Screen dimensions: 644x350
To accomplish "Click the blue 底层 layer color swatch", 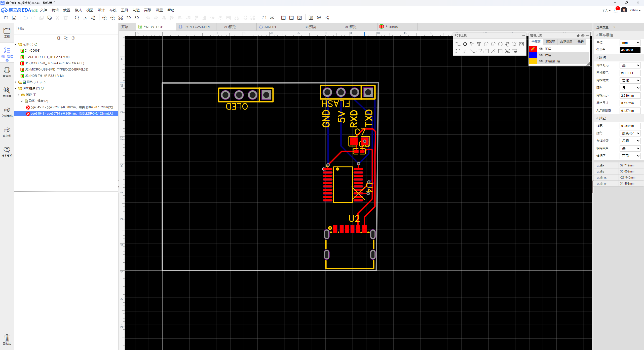I will 533,55.
